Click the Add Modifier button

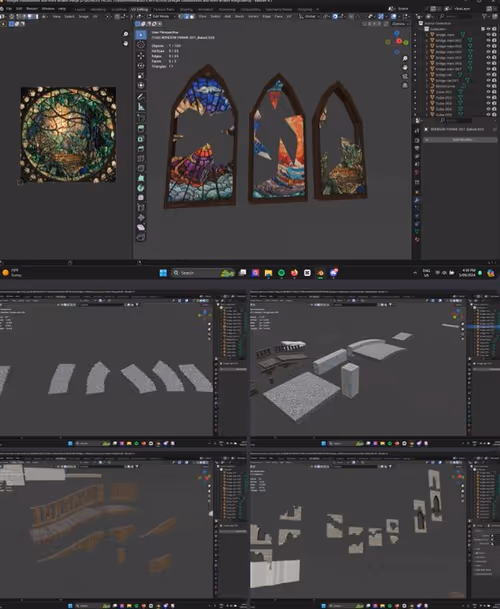pyautogui.click(x=461, y=139)
